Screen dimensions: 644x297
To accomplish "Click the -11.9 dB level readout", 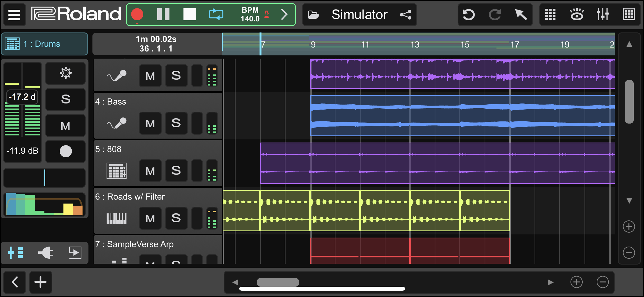I will coord(22,151).
